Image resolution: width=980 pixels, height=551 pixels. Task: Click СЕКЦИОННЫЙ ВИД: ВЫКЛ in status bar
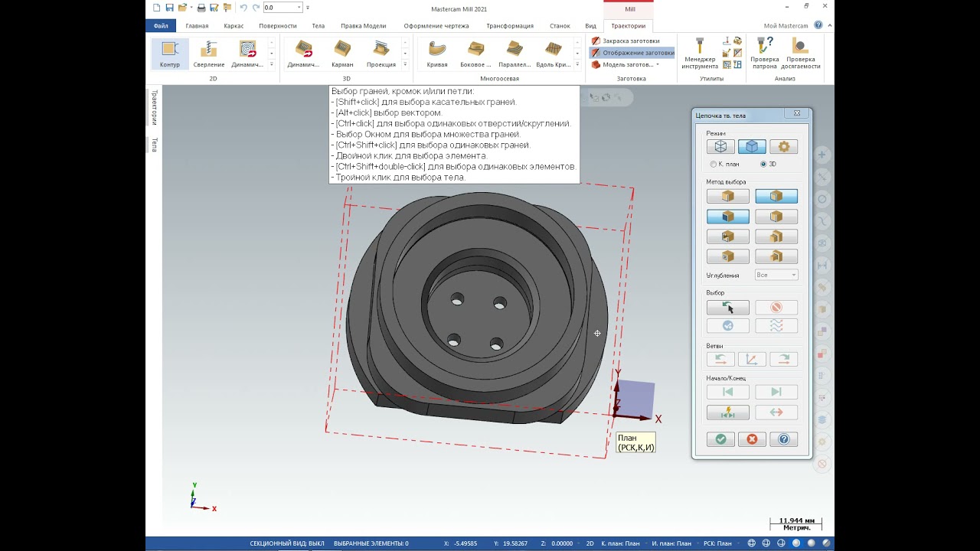click(x=287, y=543)
